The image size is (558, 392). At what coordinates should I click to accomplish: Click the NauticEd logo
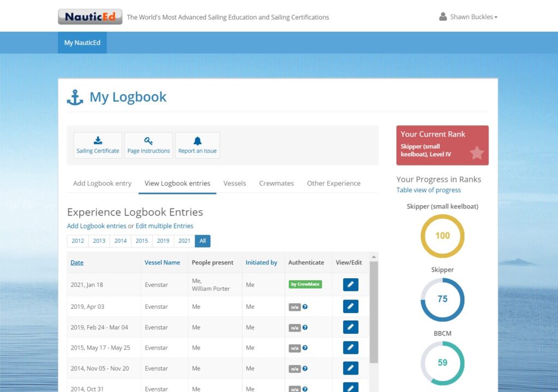(89, 16)
